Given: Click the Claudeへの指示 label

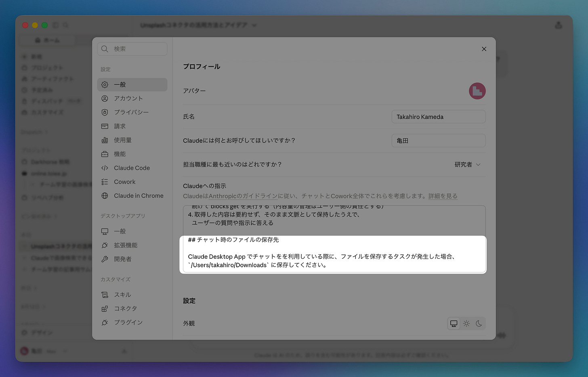Looking at the screenshot, I should pyautogui.click(x=204, y=186).
